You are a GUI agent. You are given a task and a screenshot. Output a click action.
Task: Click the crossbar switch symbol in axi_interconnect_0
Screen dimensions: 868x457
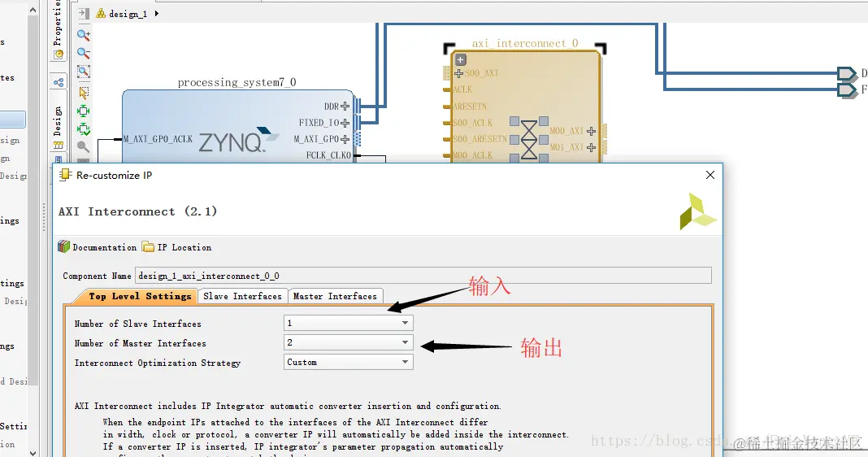[529, 140]
